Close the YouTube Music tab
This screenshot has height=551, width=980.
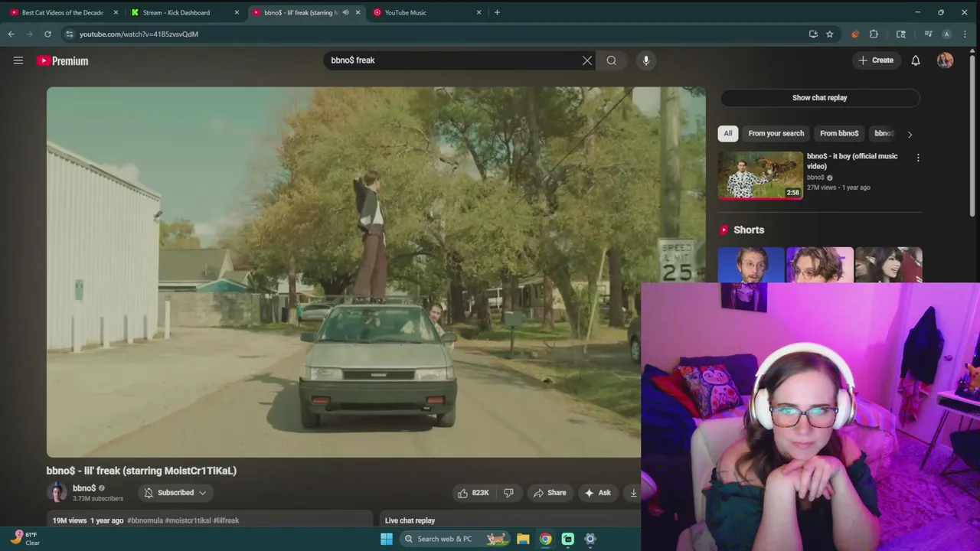[479, 12]
